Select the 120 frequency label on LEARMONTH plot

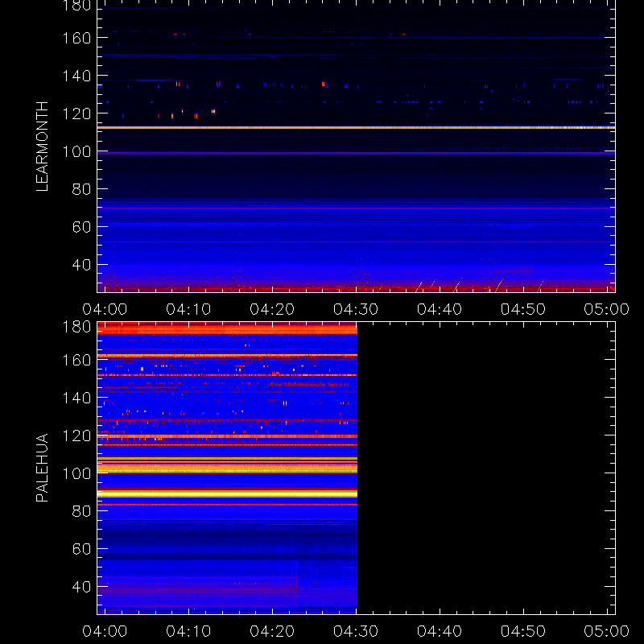[76, 114]
